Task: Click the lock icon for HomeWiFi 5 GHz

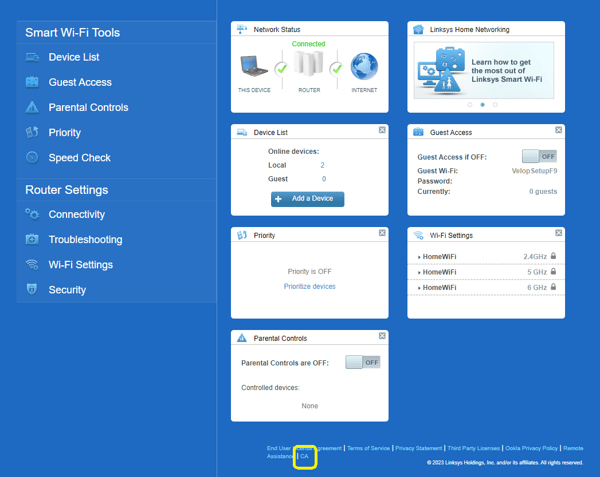Action: tap(553, 272)
